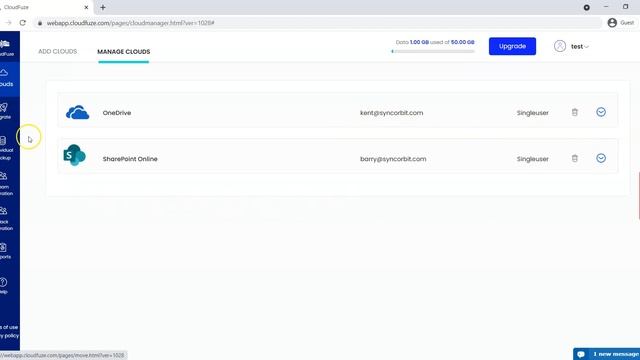Click the user avatar icon
This screenshot has height=360, width=640.
tap(560, 46)
